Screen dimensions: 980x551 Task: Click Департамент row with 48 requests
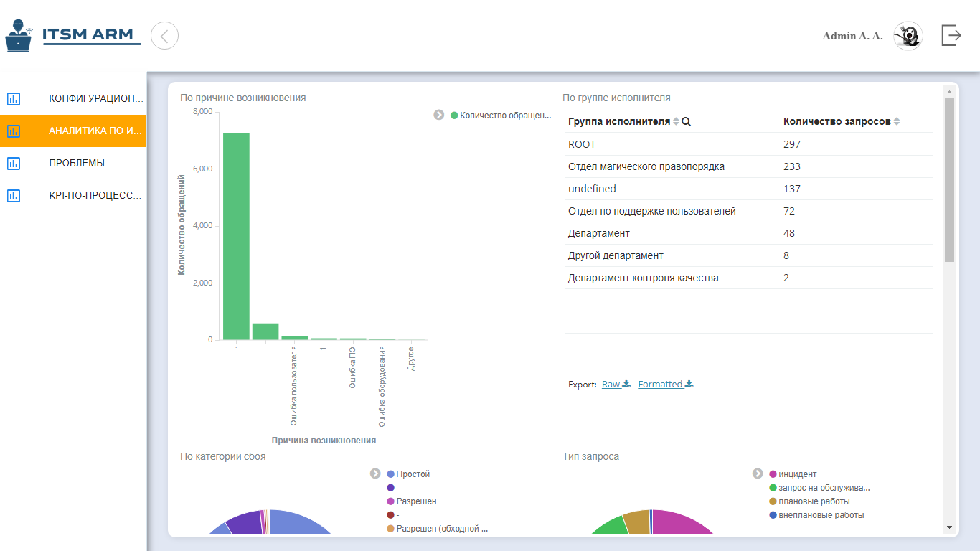(748, 233)
